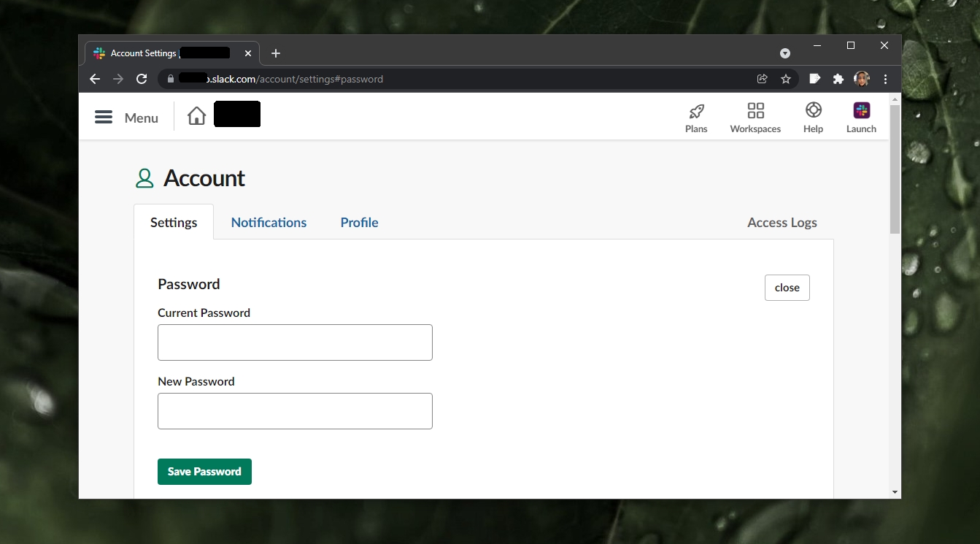The image size is (980, 544).
Task: View site info via the lock icon
Action: point(171,79)
